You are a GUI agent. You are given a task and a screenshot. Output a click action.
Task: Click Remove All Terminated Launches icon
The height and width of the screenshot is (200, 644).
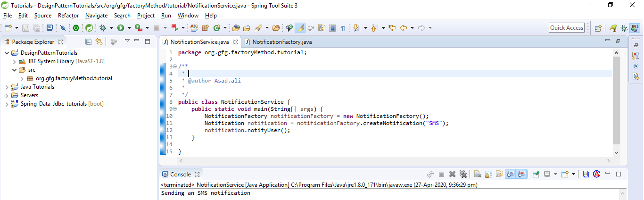[x=463, y=174]
